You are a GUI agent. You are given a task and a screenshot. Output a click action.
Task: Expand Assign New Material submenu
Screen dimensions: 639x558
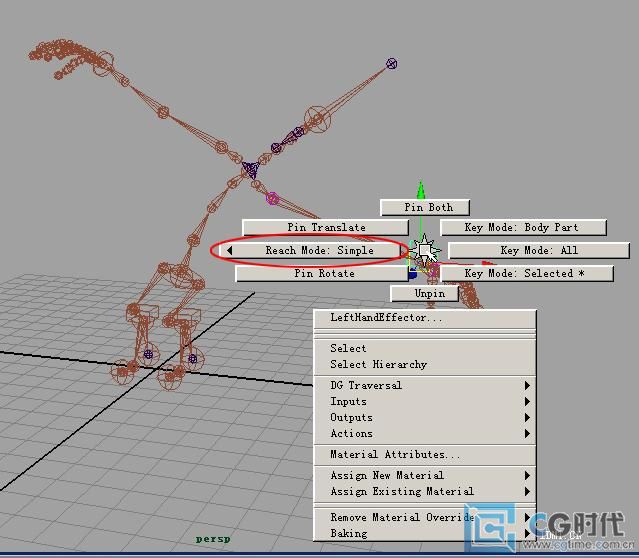(x=424, y=475)
